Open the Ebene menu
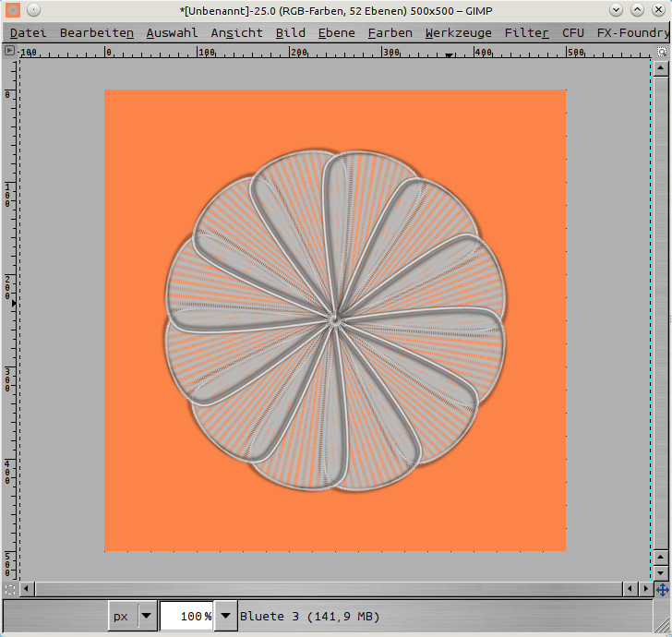 click(x=336, y=32)
